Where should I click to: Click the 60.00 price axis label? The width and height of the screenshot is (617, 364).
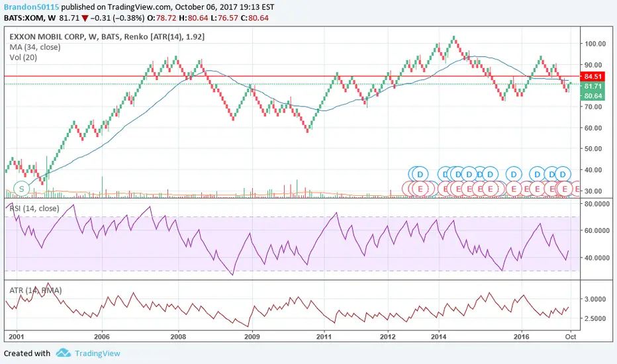593,128
